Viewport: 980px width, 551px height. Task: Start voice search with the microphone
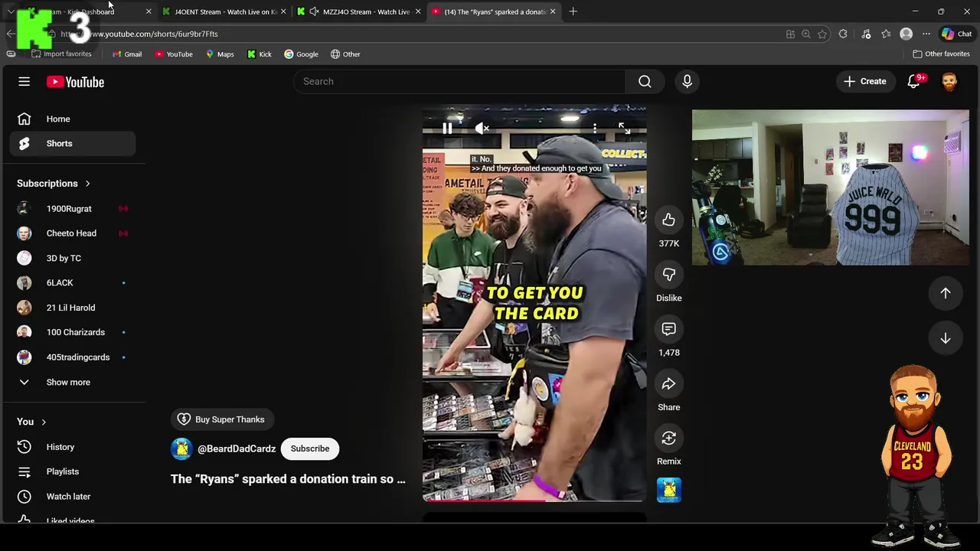point(687,81)
